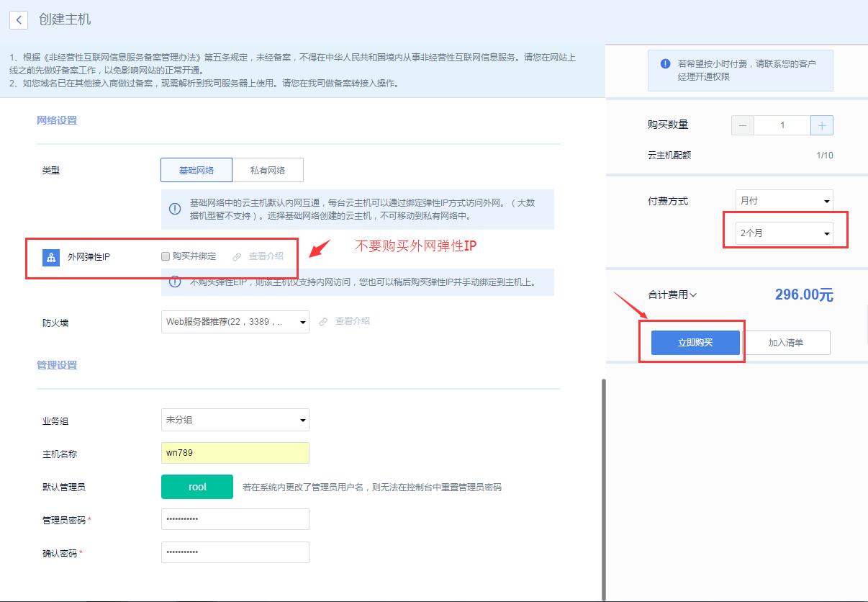Click the 立即购买 button
The width and height of the screenshot is (868, 602).
695,343
